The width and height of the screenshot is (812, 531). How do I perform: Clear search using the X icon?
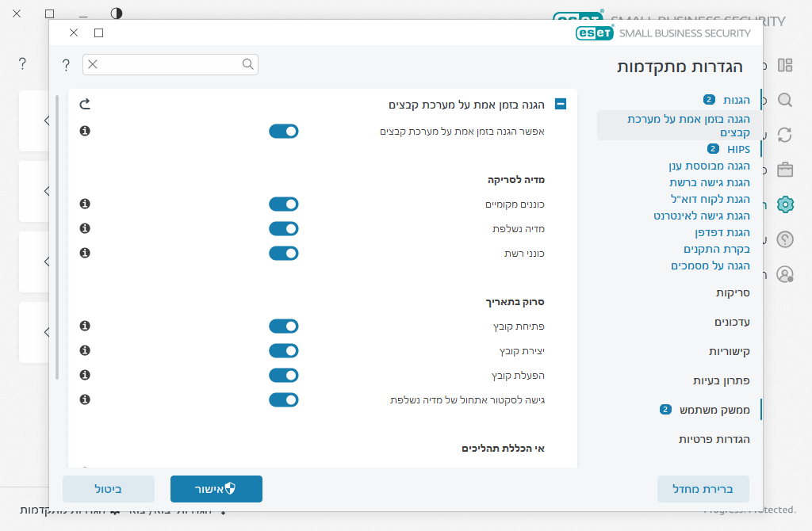click(93, 64)
